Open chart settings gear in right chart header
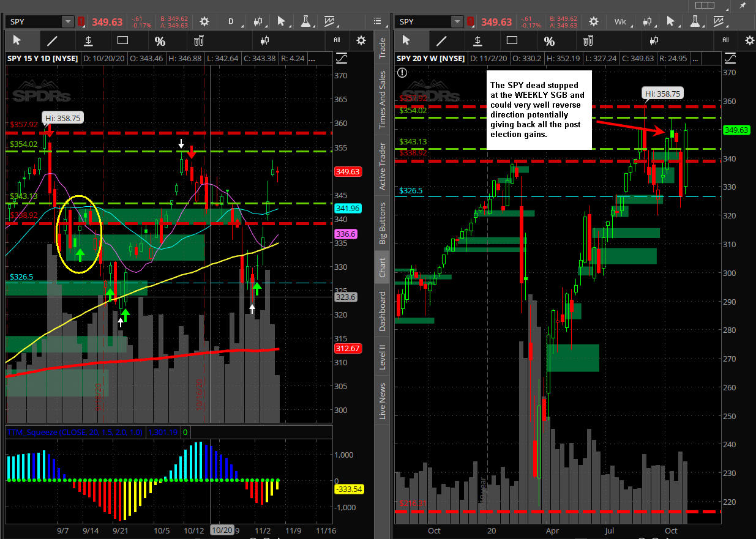This screenshot has width=756, height=539. (593, 21)
